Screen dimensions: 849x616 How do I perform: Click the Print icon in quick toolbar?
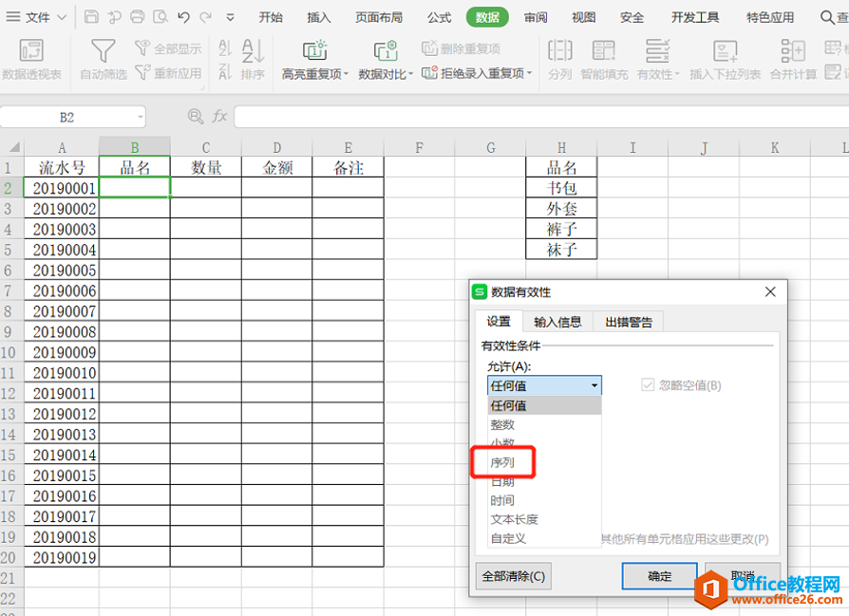coord(138,17)
